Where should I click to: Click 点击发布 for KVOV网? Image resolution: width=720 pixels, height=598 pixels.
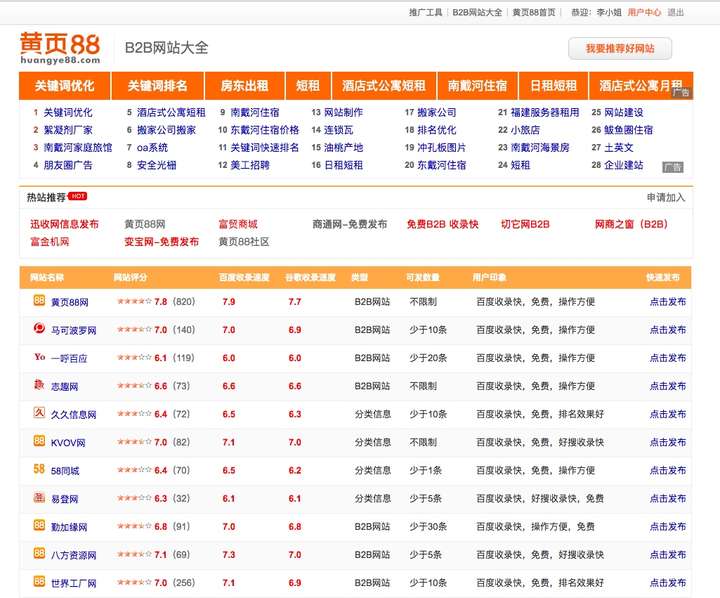coord(668,442)
